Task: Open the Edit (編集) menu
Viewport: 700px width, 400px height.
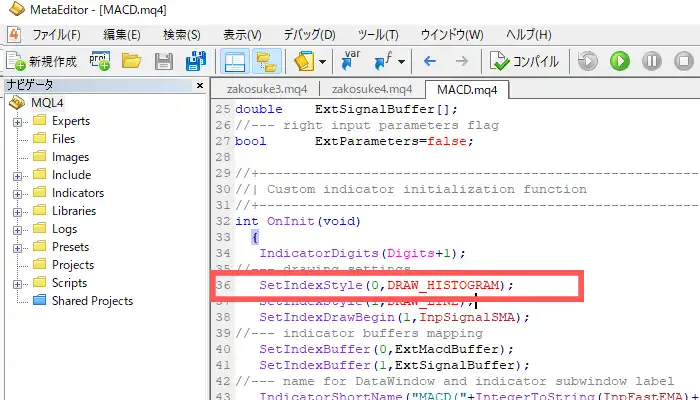Action: [x=122, y=34]
